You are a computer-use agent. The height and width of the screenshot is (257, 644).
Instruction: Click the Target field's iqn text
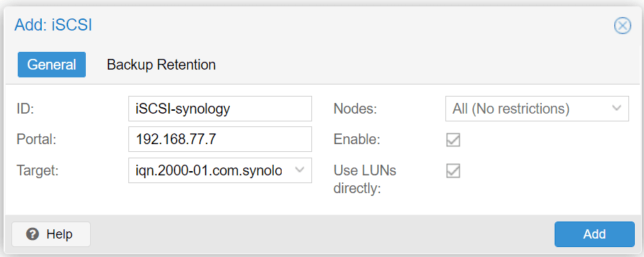(209, 170)
